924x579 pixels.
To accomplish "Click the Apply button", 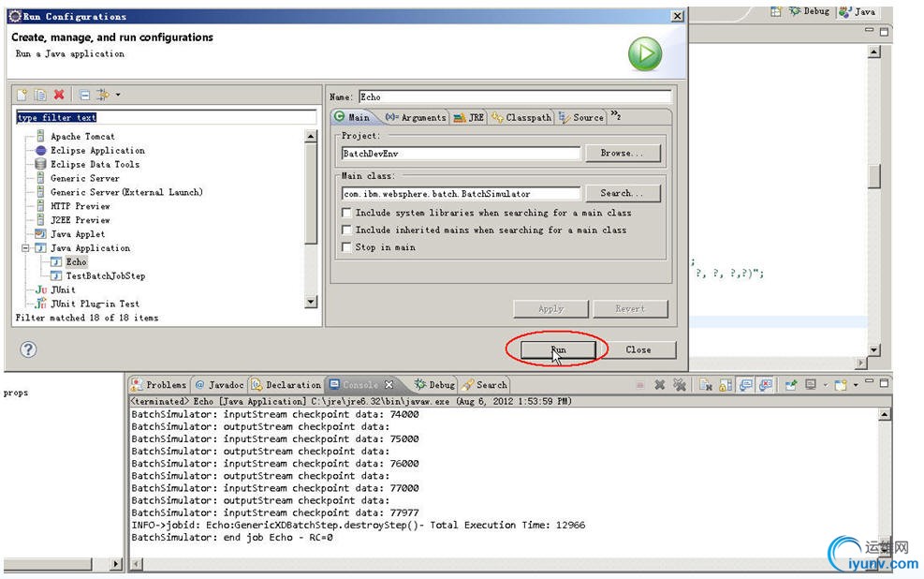I will (551, 309).
